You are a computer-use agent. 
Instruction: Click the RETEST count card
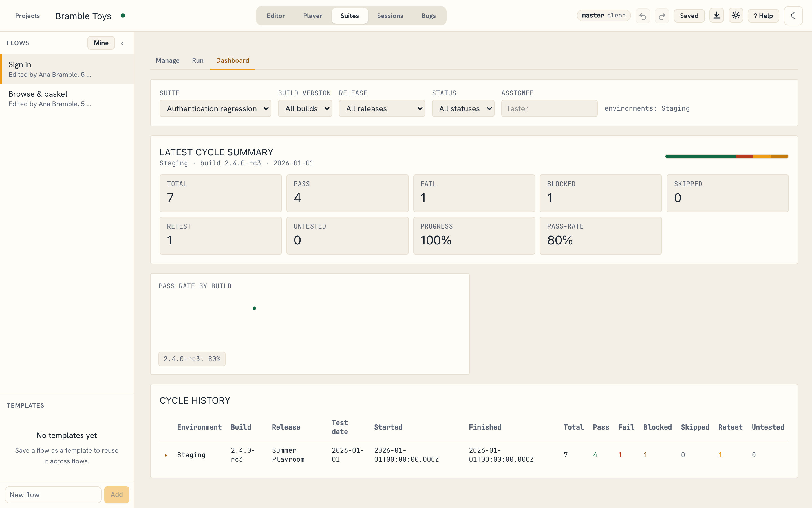[220, 236]
